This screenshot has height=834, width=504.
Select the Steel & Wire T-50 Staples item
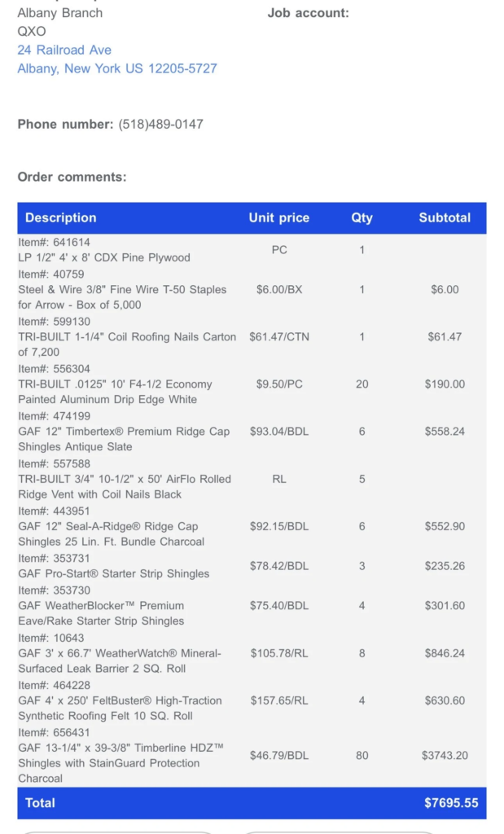pyautogui.click(x=122, y=296)
